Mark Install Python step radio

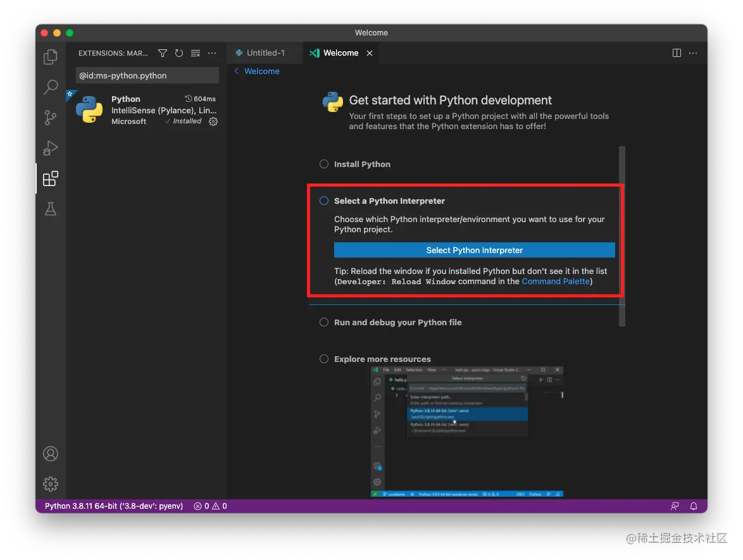(323, 164)
